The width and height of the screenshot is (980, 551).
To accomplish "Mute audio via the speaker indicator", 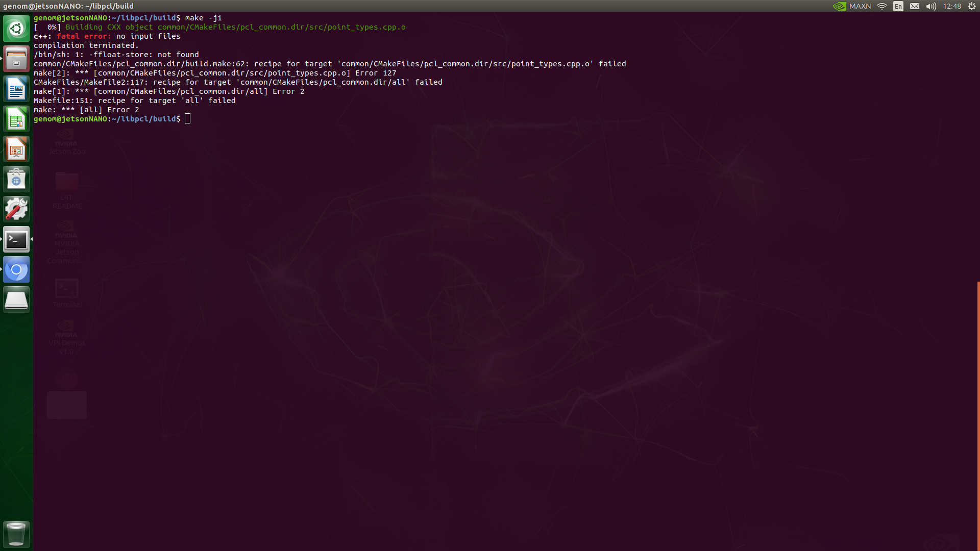I will pyautogui.click(x=930, y=6).
